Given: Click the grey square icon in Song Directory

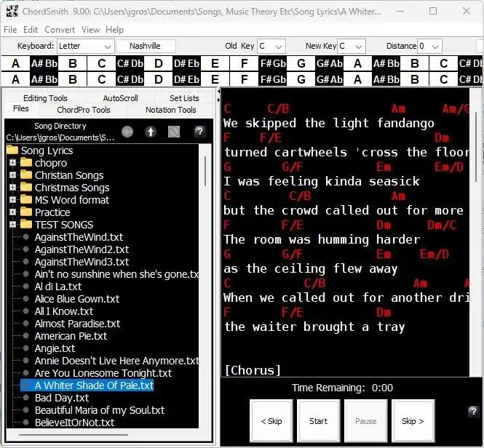Looking at the screenshot, I should tap(174, 132).
